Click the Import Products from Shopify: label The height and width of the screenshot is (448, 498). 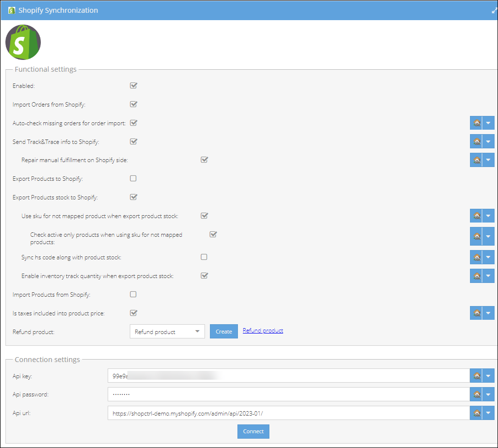coord(52,294)
